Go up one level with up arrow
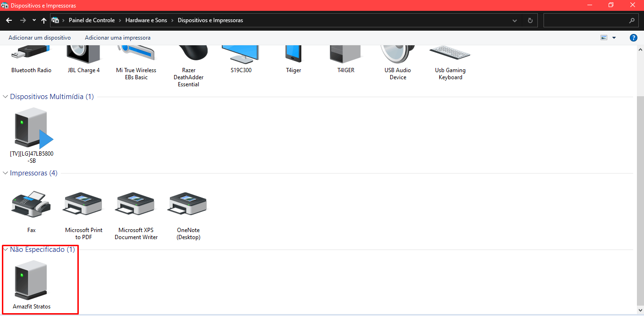 [44, 20]
